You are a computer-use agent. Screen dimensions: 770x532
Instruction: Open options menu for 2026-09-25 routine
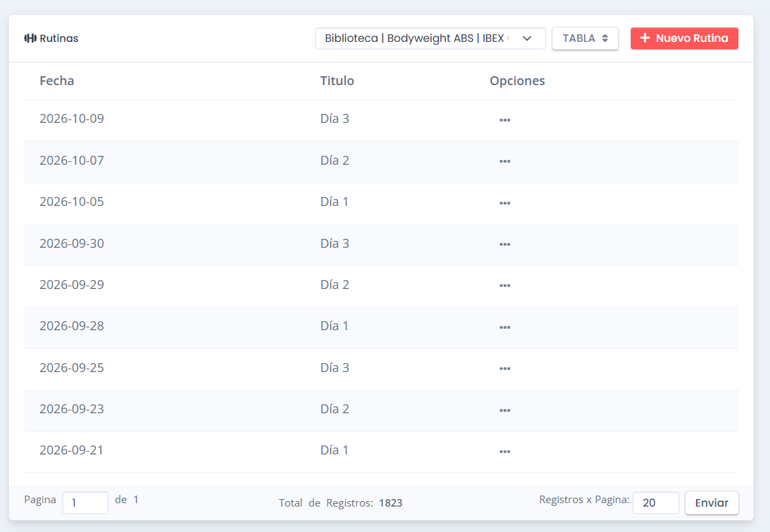tap(504, 369)
